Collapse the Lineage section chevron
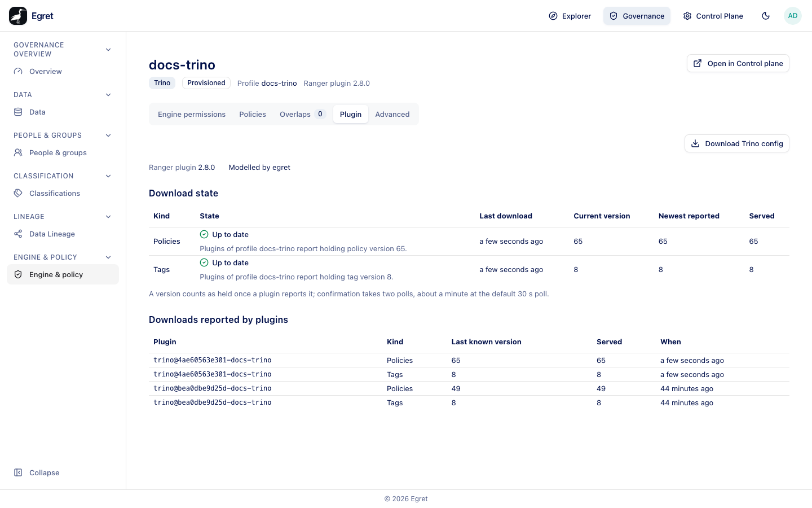The image size is (812, 508). click(x=108, y=217)
